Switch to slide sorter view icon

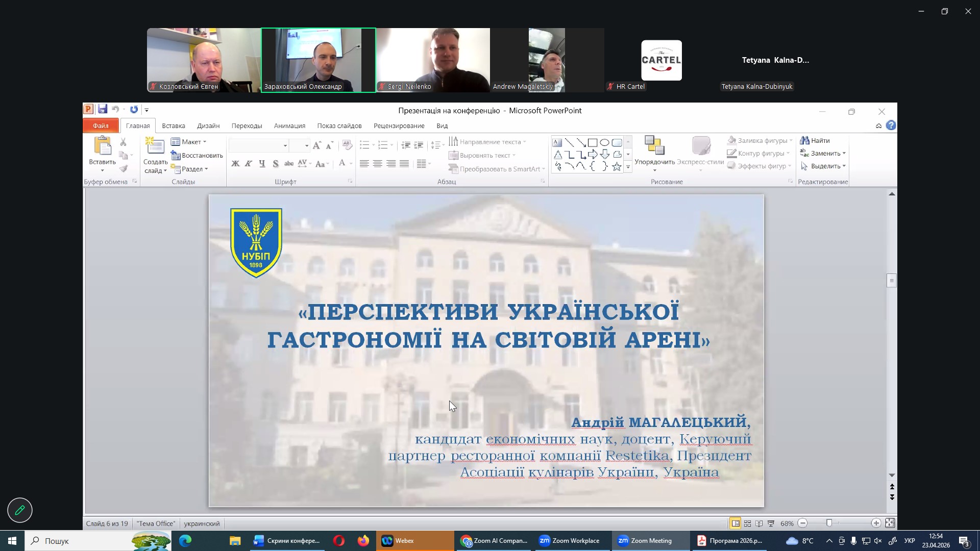coord(747,523)
